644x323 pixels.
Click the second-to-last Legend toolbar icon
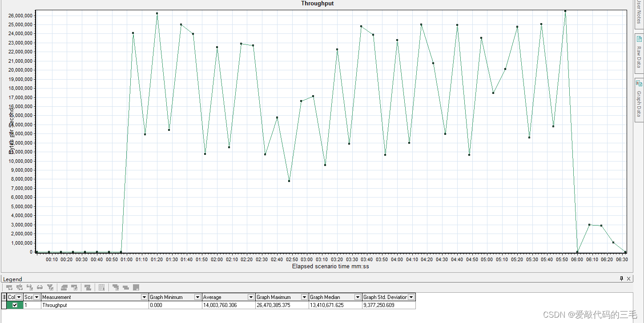pyautogui.click(x=125, y=287)
